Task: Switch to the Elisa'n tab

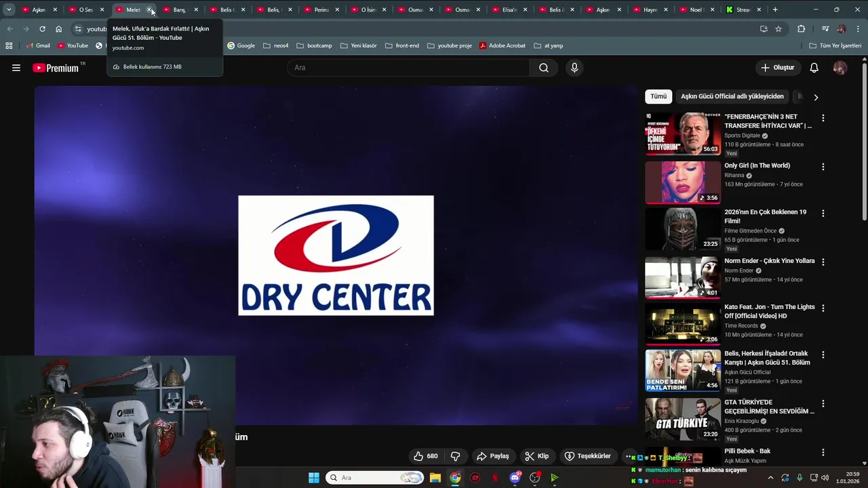Action: [509, 9]
